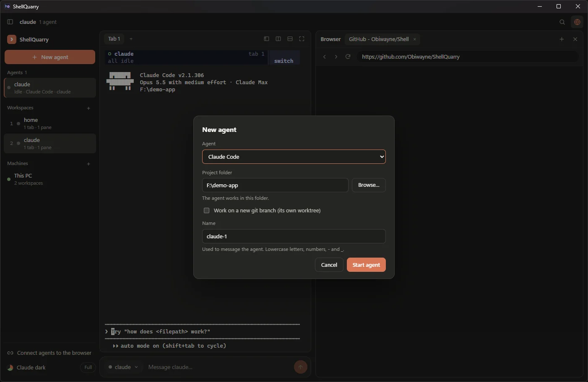Click Start agent
Image resolution: width=588 pixels, height=382 pixels.
366,265
